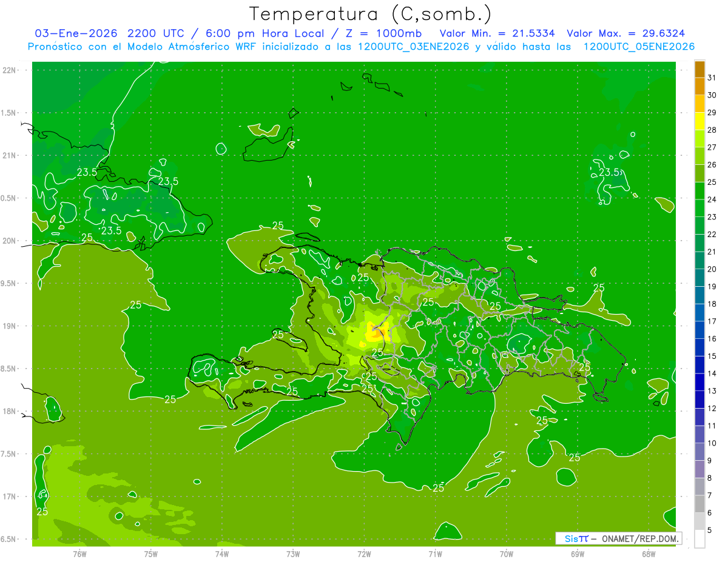Click the '22N' latitude axis label
The image size is (728, 562).
pos(10,70)
